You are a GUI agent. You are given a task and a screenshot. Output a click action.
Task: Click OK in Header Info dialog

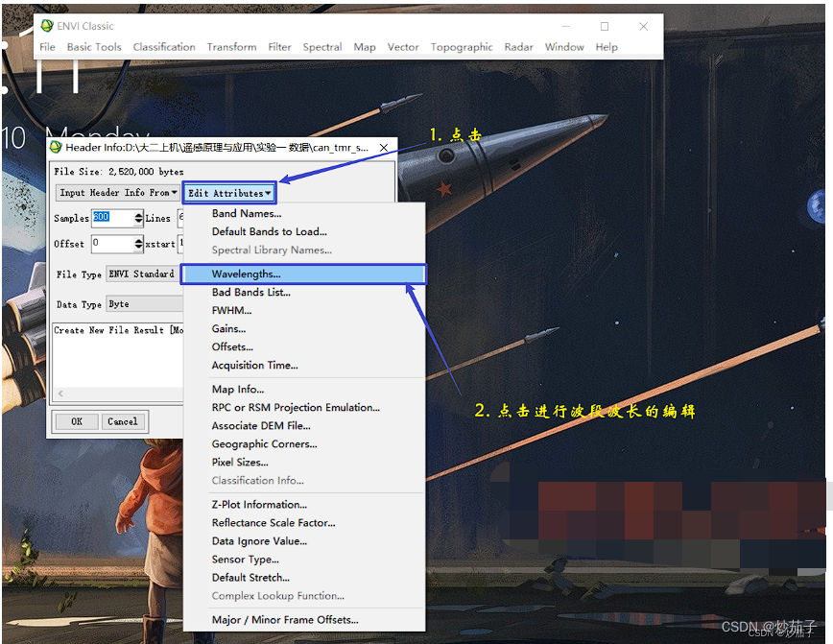(x=77, y=421)
